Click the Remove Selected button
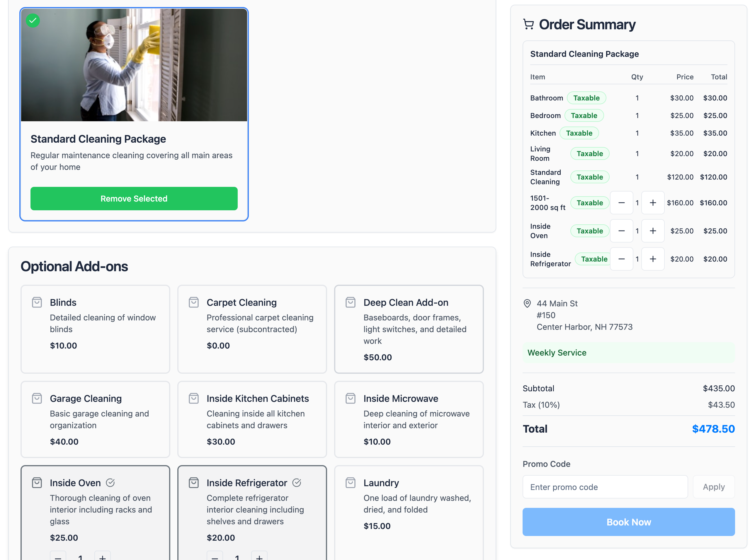Image resolution: width=755 pixels, height=560 pixels. point(134,199)
